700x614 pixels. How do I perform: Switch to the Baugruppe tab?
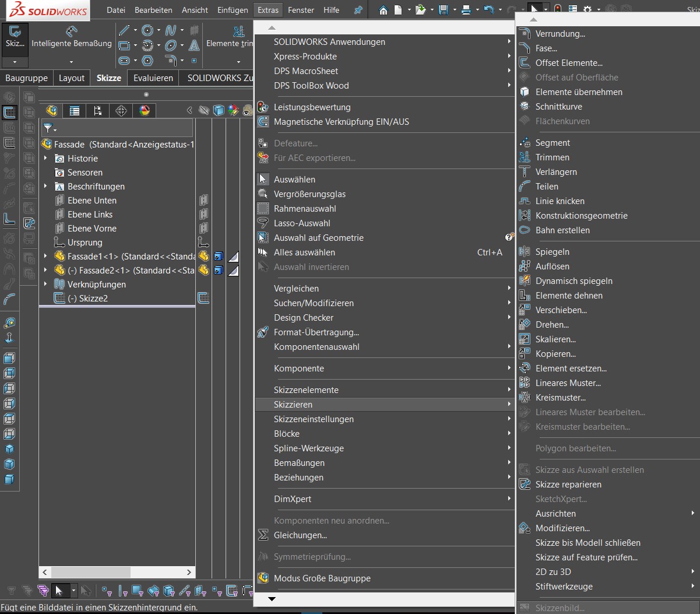(x=27, y=78)
